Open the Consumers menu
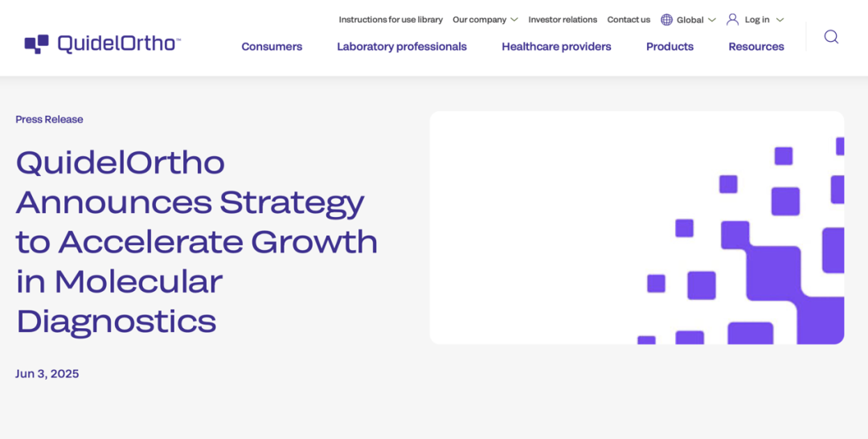The height and width of the screenshot is (439, 868). (272, 47)
